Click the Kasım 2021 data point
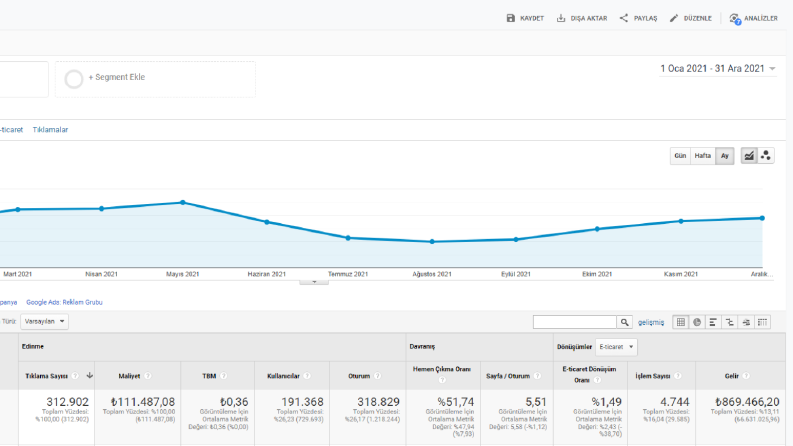The width and height of the screenshot is (793, 446). 681,221
